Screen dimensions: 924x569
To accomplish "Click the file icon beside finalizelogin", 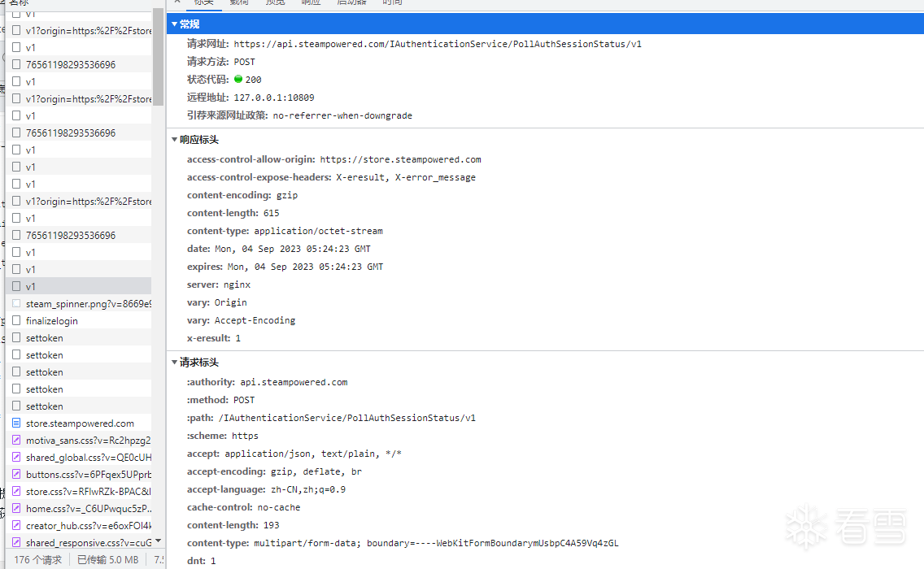I will click(16, 320).
